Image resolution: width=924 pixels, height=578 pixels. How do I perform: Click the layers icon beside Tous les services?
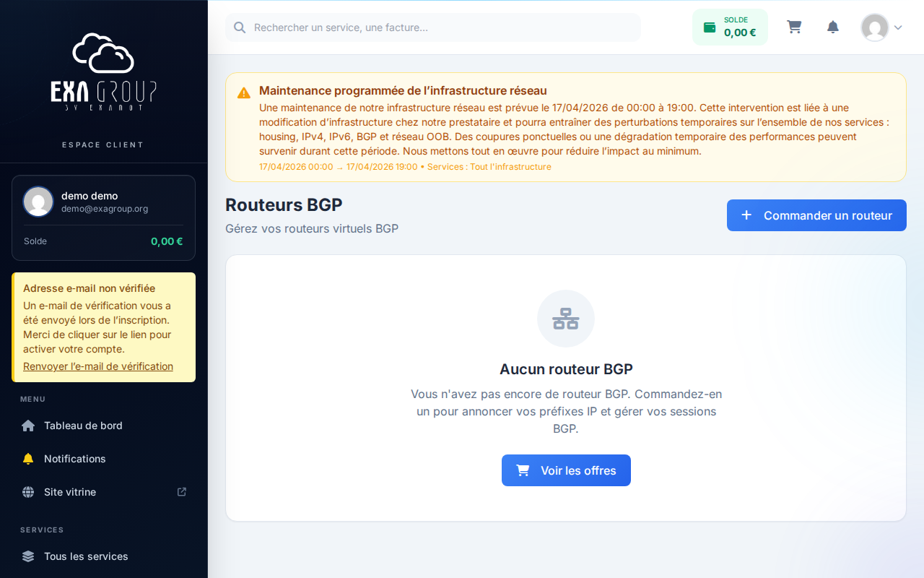tap(28, 556)
